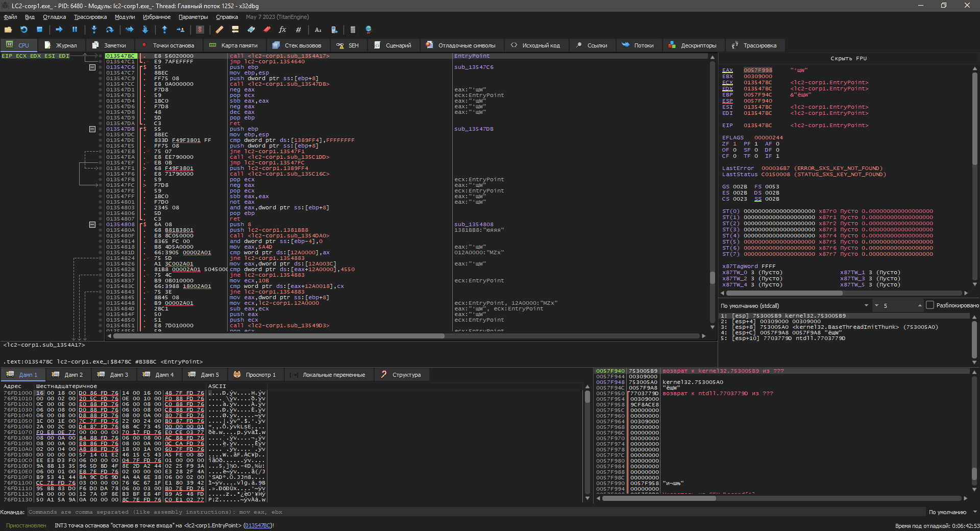This screenshot has width=980, height=531.
Task: Enable the Разблокировано checkbox
Action: [x=930, y=305]
